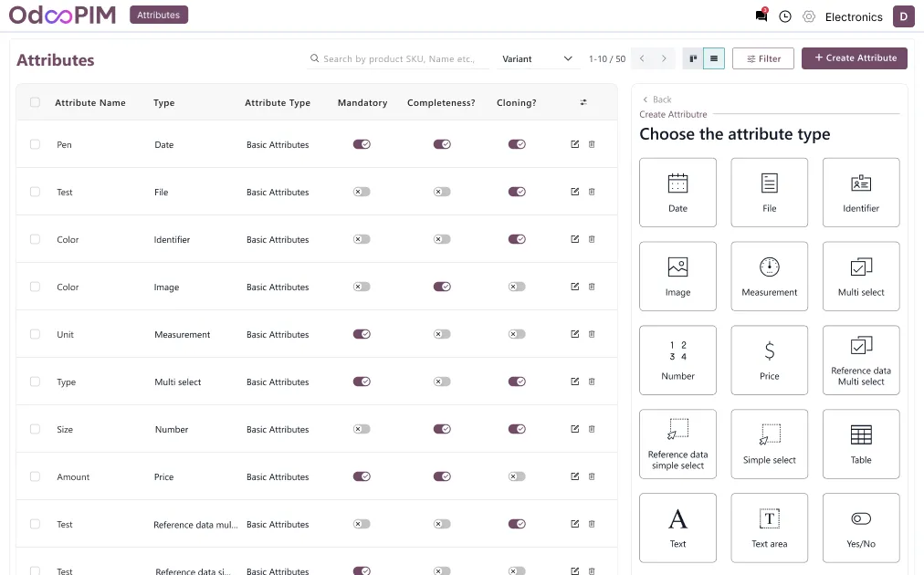Open the column settings icon in header

[583, 102]
